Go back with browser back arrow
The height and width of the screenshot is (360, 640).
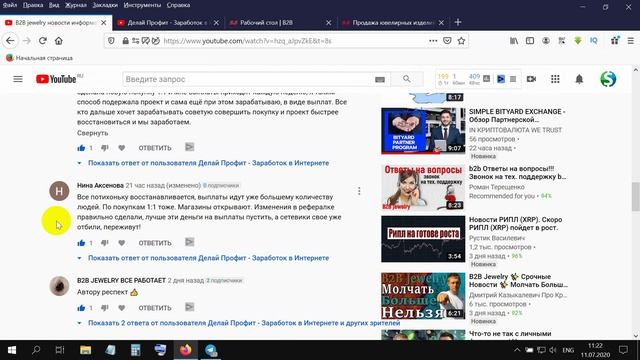tap(10, 41)
